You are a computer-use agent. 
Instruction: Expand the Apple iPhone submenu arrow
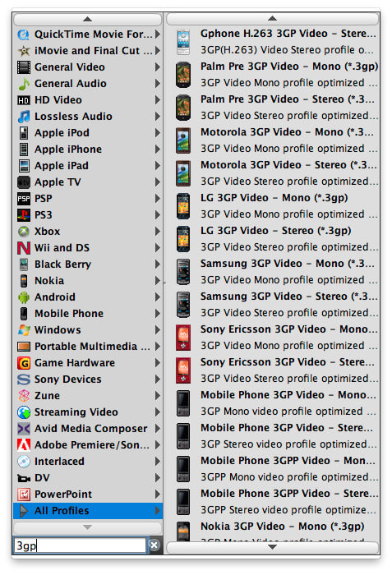tap(158, 149)
